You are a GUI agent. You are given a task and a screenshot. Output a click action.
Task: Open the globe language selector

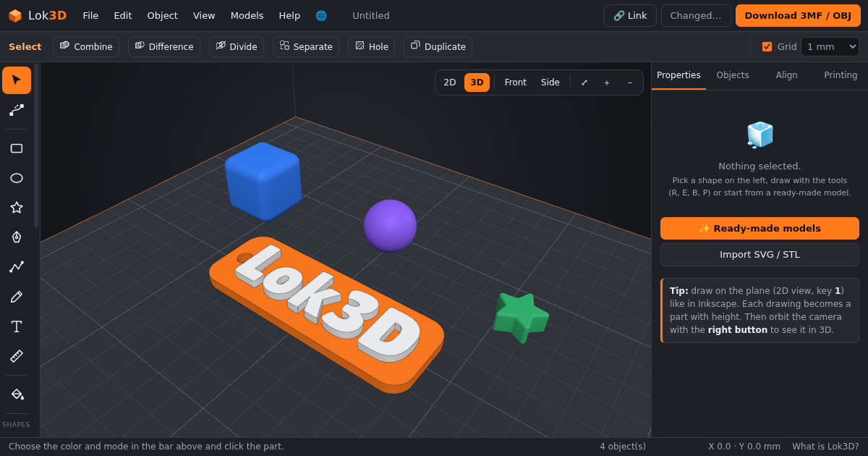321,15
